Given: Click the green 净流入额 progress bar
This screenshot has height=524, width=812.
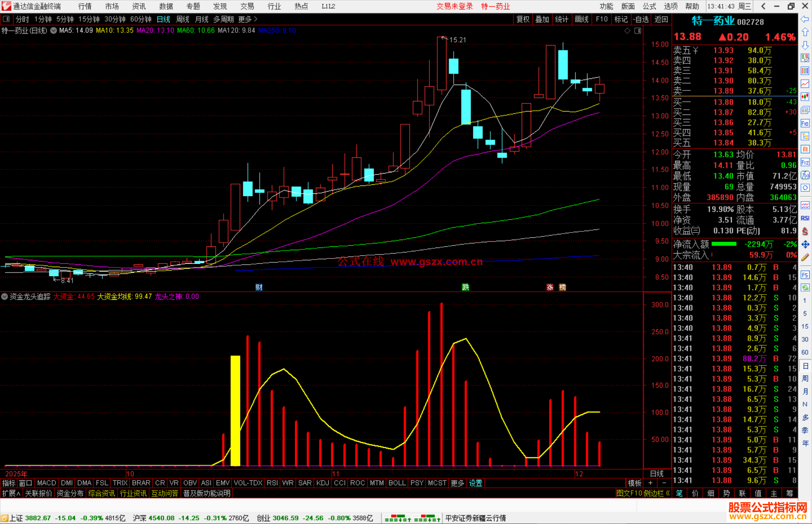Looking at the screenshot, I should (724, 244).
